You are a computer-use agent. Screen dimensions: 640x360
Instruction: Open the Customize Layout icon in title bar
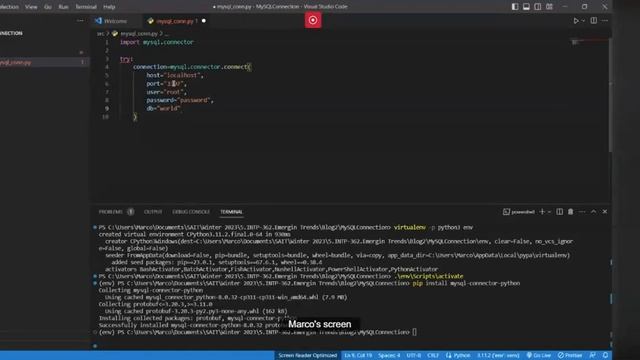point(549,7)
